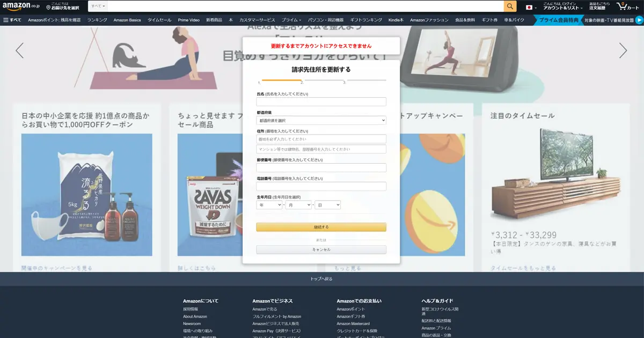Open 本 in the nav bar
Screen dimensions: 644x338
click(x=231, y=20)
